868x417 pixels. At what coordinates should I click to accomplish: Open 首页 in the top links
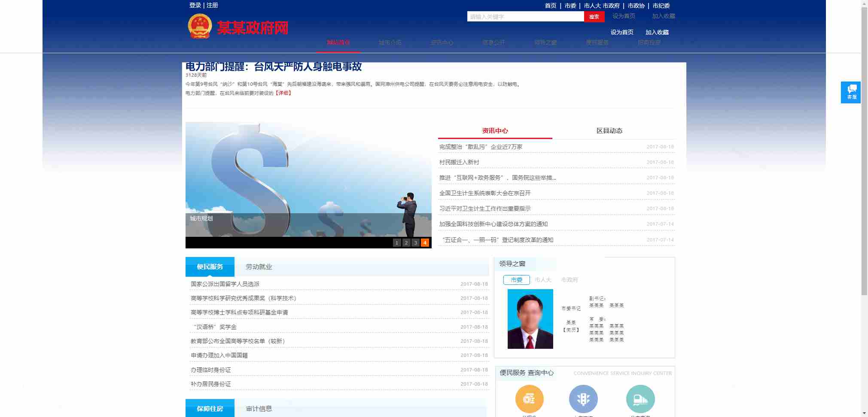[x=551, y=6]
